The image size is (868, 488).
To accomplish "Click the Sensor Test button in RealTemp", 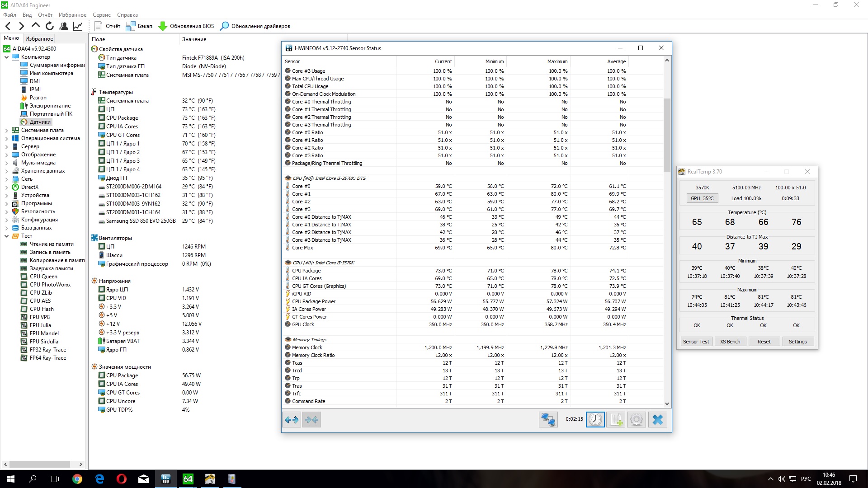I will 696,342.
